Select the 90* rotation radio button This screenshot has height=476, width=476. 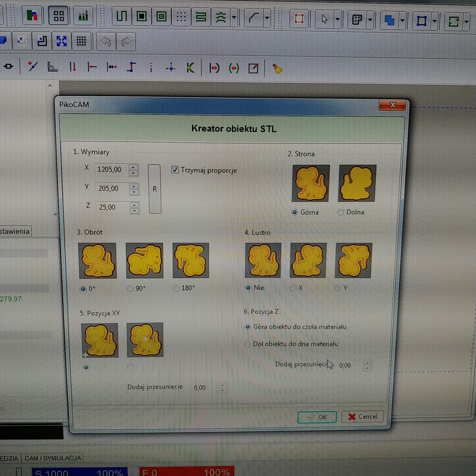point(130,288)
